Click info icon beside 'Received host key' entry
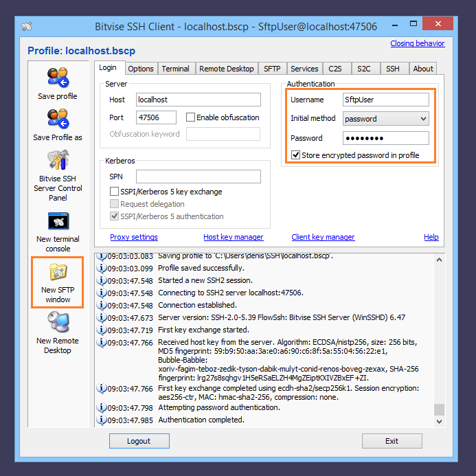This screenshot has width=476, height=476. pyautogui.click(x=102, y=343)
